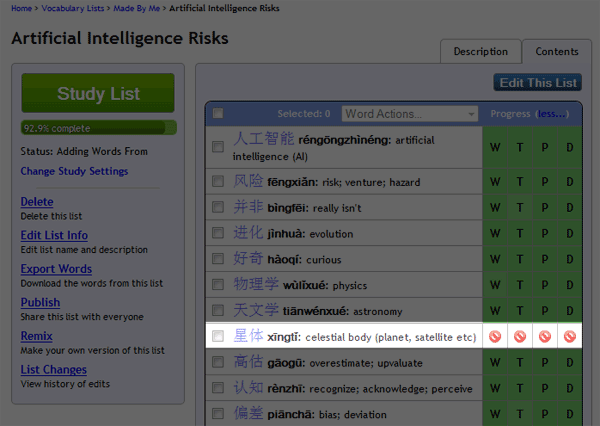The image size is (600, 426).
Task: Click the red D blocked icon for 星体
Action: point(570,337)
